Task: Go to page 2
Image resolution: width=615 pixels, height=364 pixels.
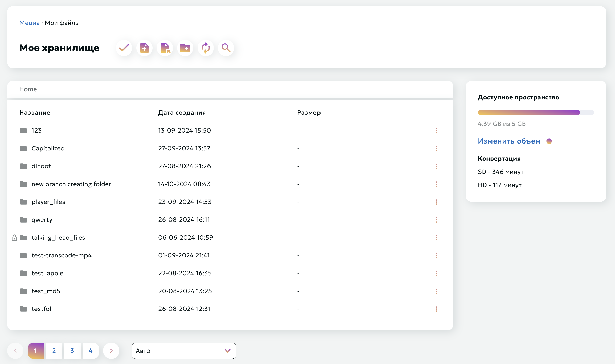Action: coord(54,351)
